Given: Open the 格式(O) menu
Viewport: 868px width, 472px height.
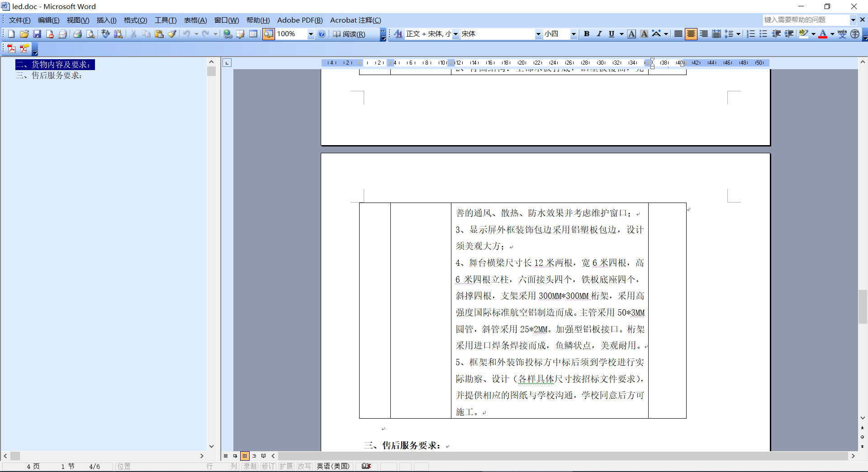Looking at the screenshot, I should click(x=135, y=20).
